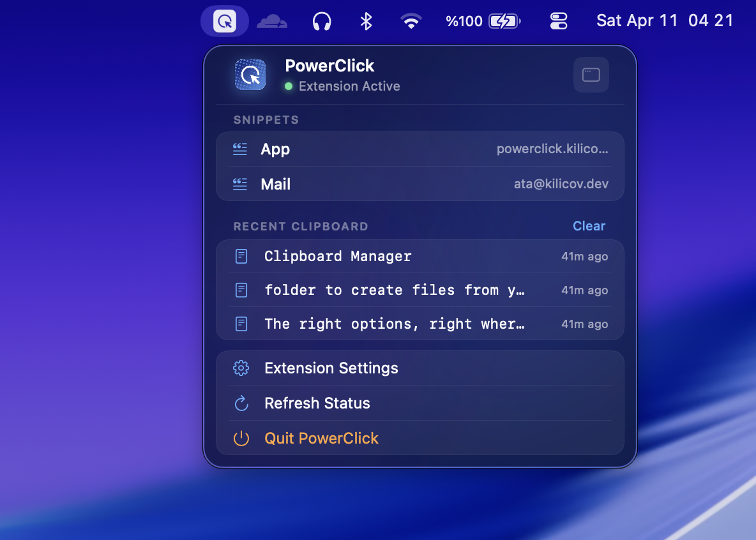Image resolution: width=756 pixels, height=540 pixels.
Task: Toggle Bluetooth from the menu bar
Action: (366, 20)
